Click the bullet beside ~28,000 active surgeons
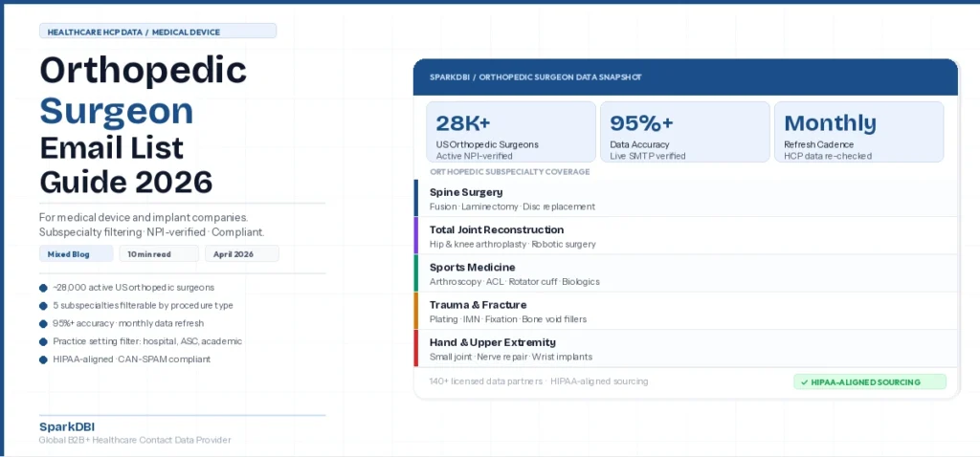This screenshot has height=457, width=980. click(x=43, y=288)
